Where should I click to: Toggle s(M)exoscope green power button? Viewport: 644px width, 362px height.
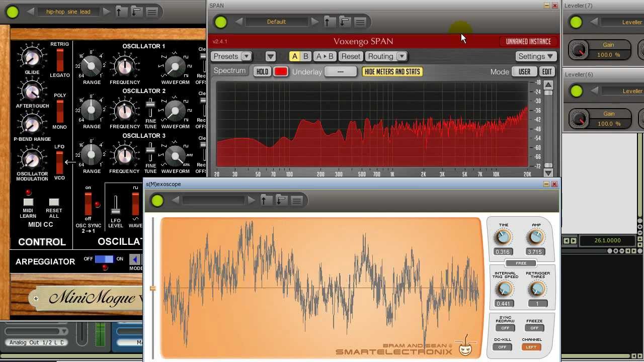pyautogui.click(x=157, y=201)
